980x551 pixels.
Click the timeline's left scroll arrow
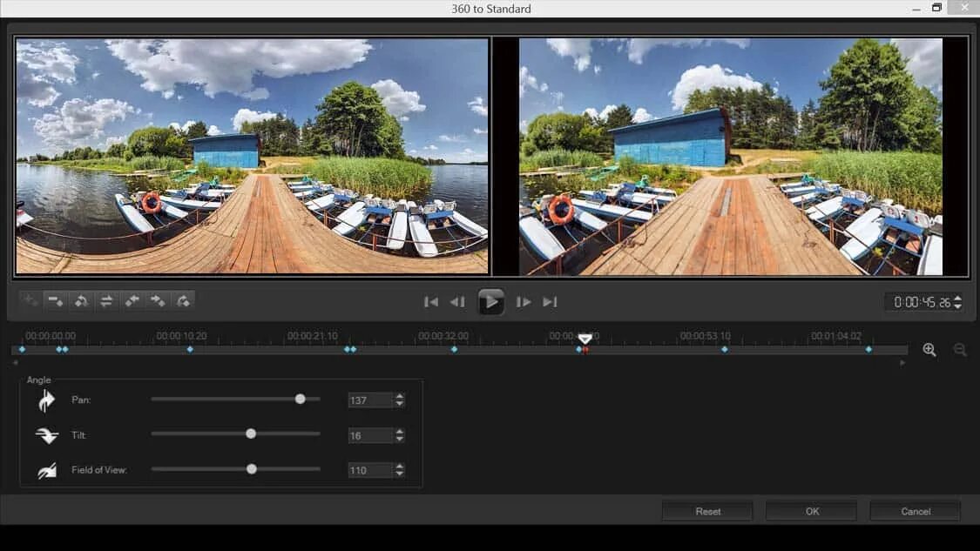pos(16,362)
